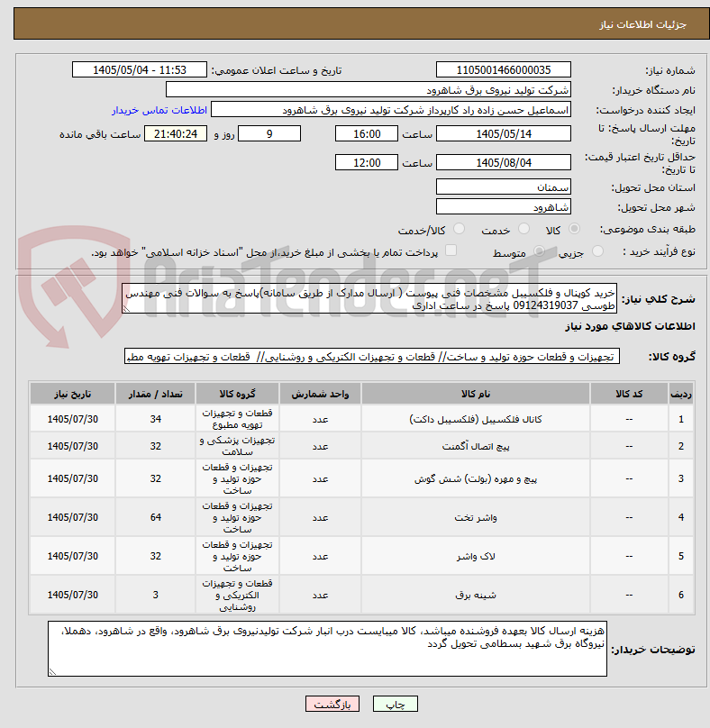Click quantity 34 in row 1

[x=156, y=419]
